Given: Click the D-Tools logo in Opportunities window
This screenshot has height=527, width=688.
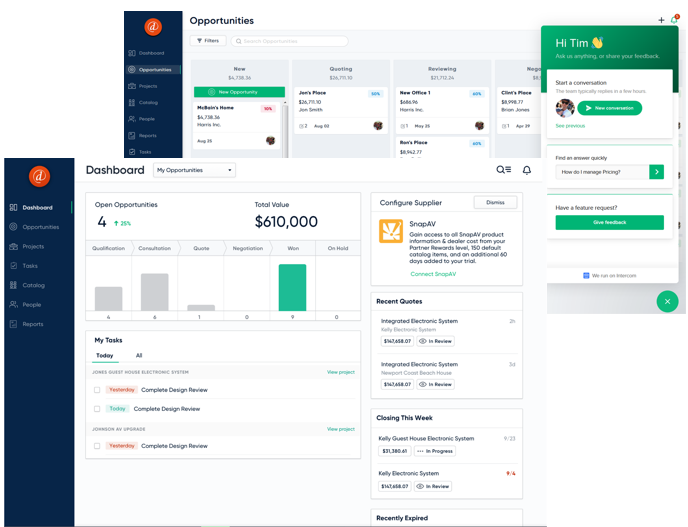Looking at the screenshot, I should tap(153, 27).
